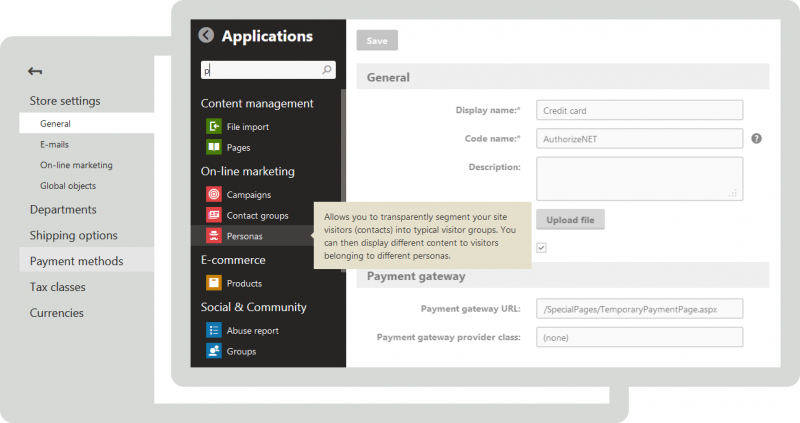Open Abuse report via its icon
800x423 pixels.
pos(214,330)
